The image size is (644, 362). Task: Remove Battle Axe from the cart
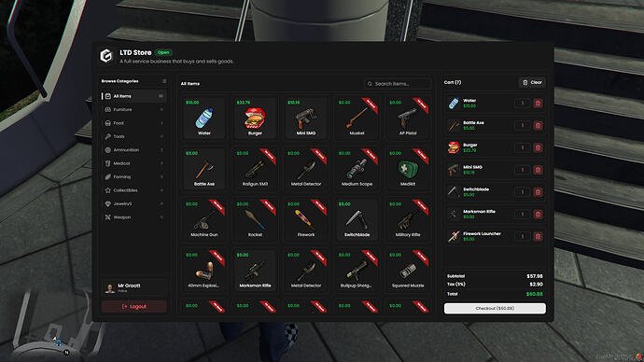[538, 126]
